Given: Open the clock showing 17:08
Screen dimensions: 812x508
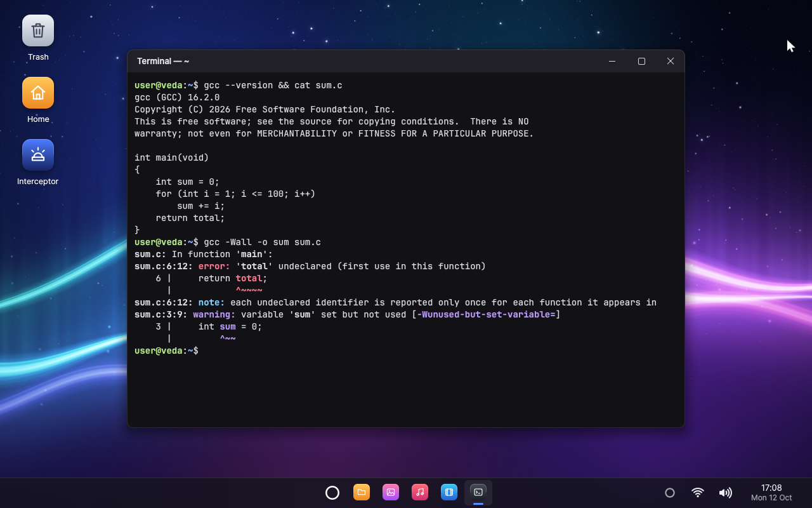Looking at the screenshot, I should point(771,488).
